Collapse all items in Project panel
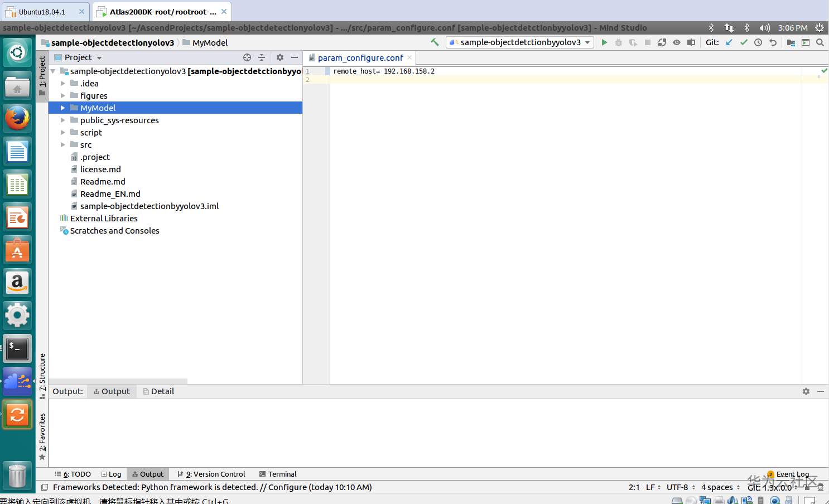 pyautogui.click(x=262, y=57)
